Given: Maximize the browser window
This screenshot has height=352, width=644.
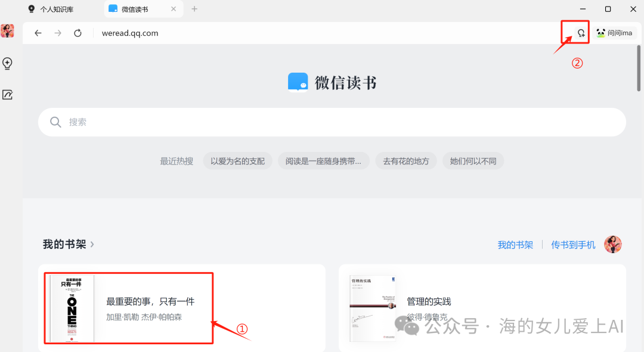Looking at the screenshot, I should coord(608,8).
